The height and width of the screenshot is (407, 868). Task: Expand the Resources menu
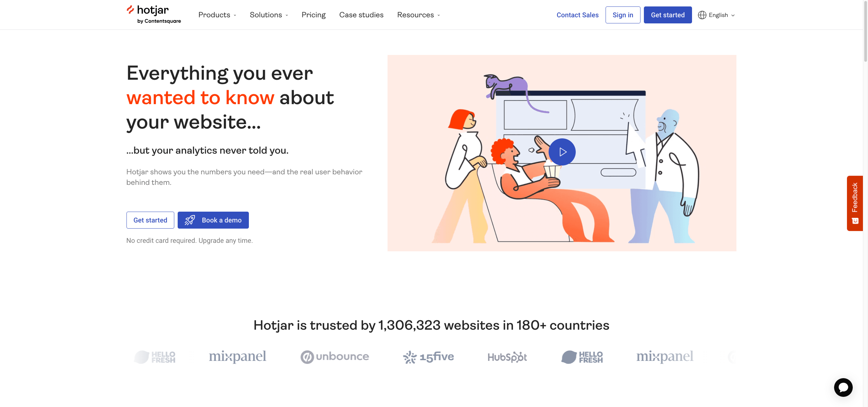(x=418, y=15)
